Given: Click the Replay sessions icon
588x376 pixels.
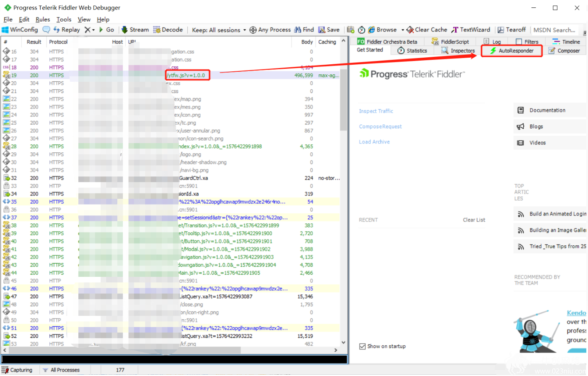Looking at the screenshot, I should click(x=57, y=30).
